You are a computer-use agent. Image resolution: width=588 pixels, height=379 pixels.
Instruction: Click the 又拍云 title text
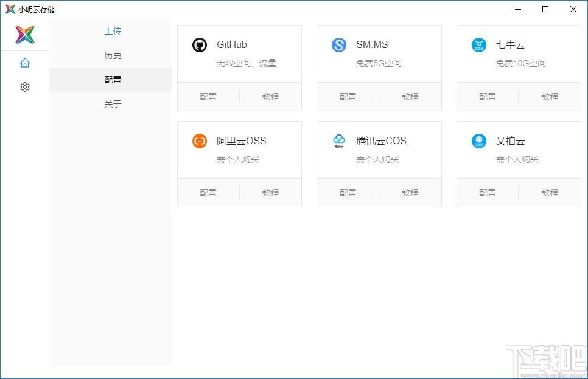click(510, 141)
